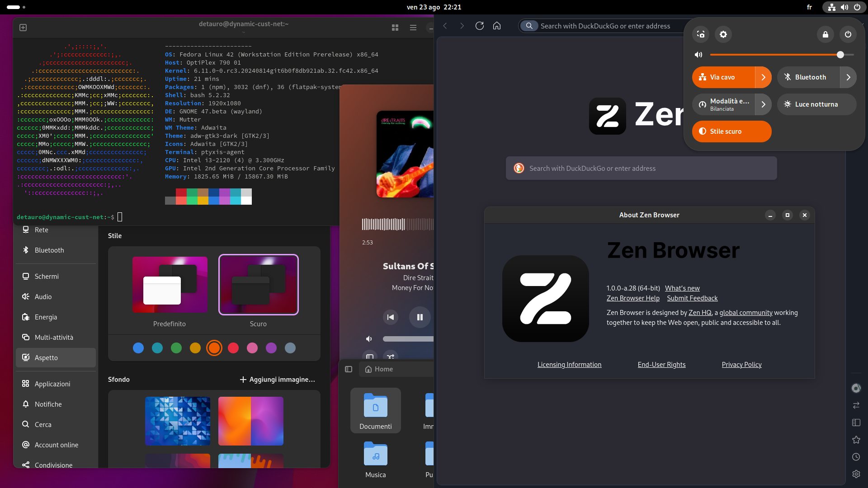Click Zen sidebar sync arrows icon
Screen dimensions: 868x488
856,405
